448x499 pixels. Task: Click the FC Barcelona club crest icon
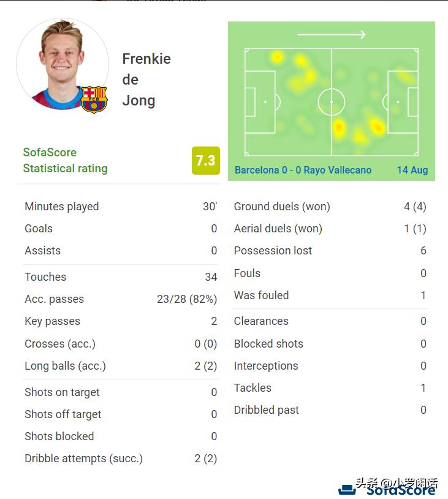pyautogui.click(x=94, y=99)
